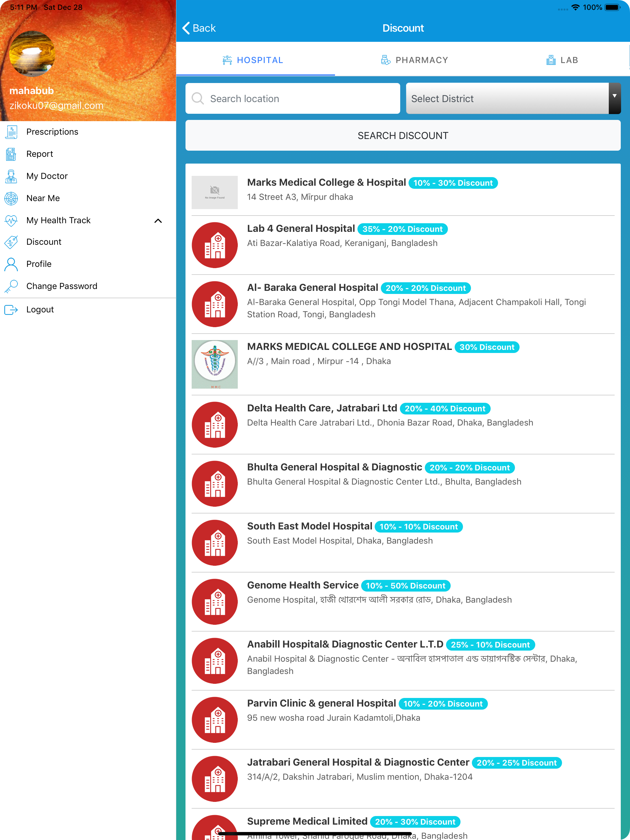
Task: Click the 30% Discount badge
Action: click(x=487, y=347)
